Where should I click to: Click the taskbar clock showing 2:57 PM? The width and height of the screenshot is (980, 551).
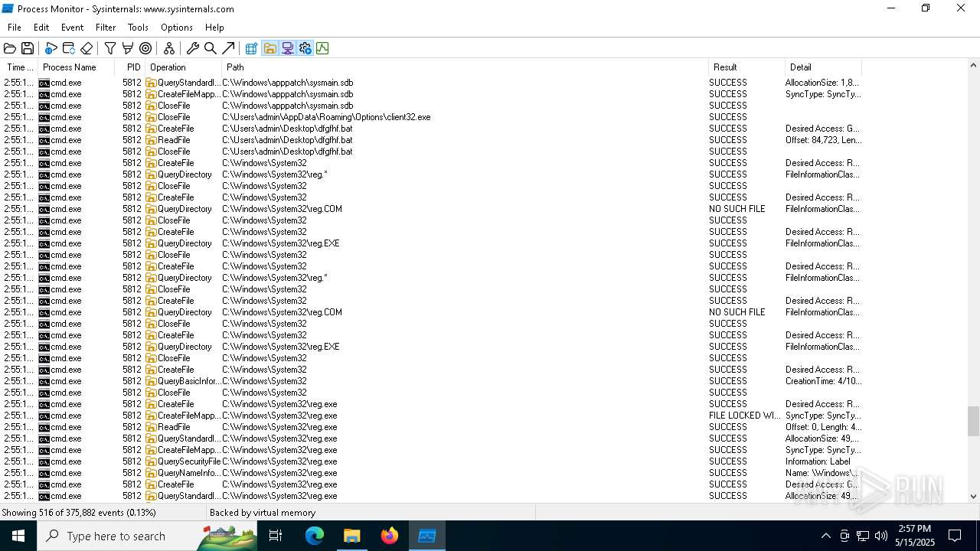coord(914,536)
